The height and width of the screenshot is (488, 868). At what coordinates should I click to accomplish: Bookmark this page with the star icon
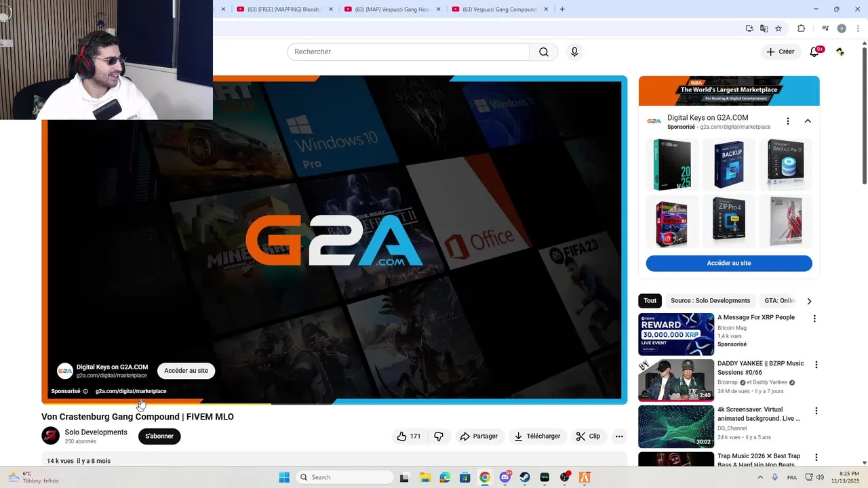(x=778, y=28)
